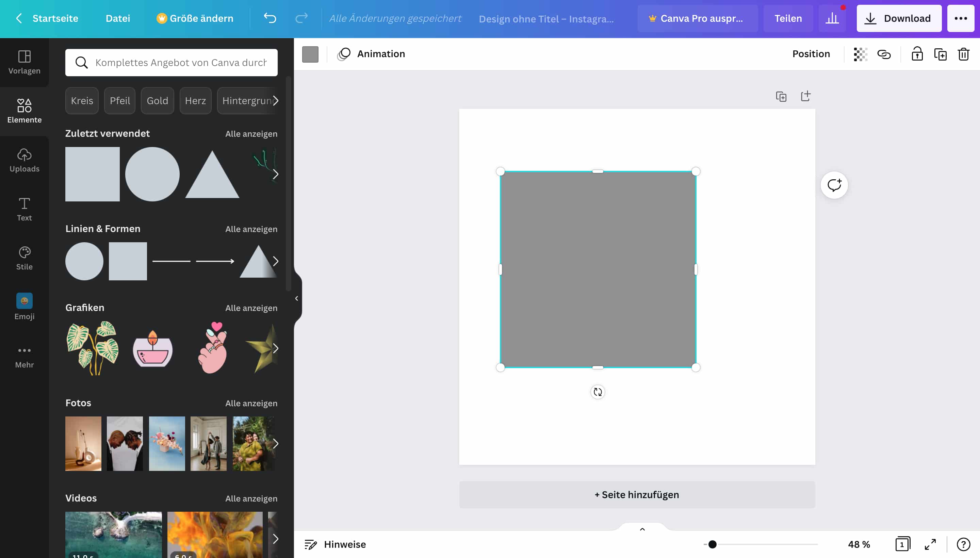Select the Kreis suggestion chip
The image size is (980, 558).
tap(82, 101)
